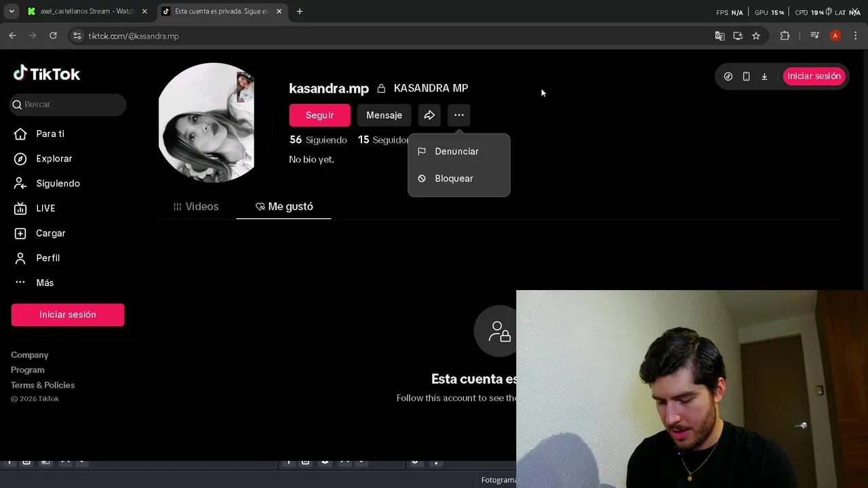Click the 56 Siguiendo count

point(318,140)
